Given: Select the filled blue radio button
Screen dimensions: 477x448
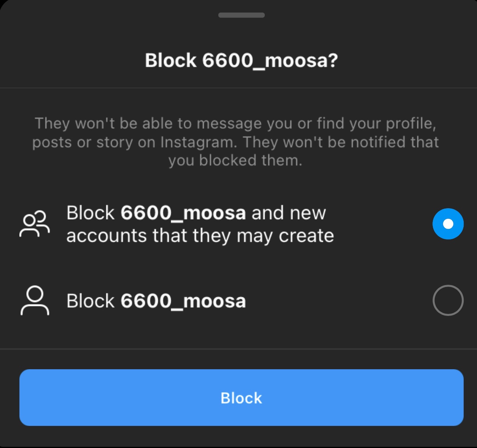Looking at the screenshot, I should click(448, 224).
